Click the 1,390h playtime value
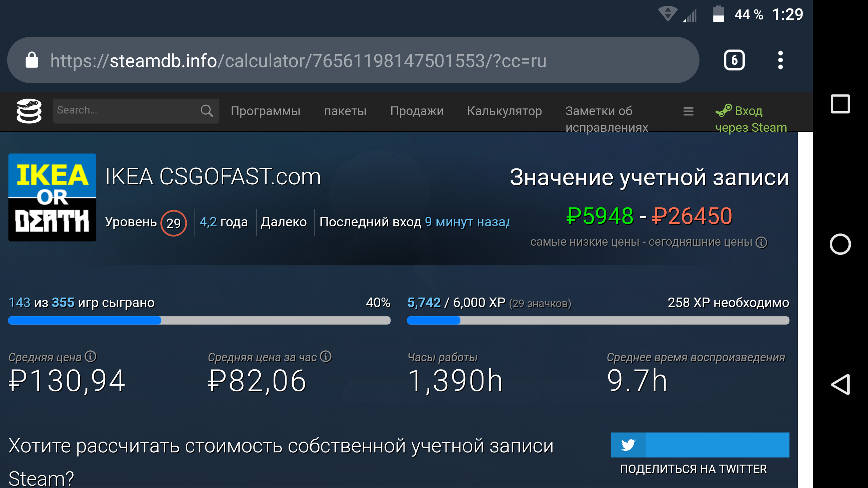 click(x=455, y=381)
